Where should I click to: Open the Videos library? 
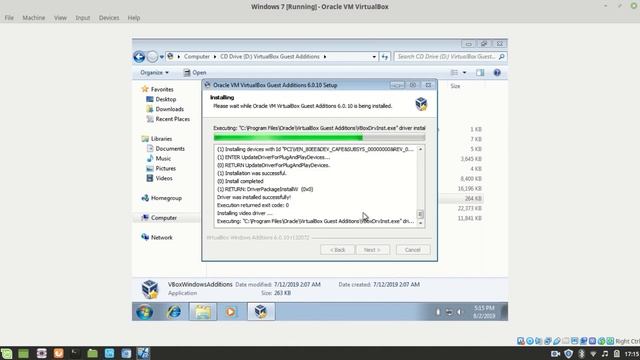tap(159, 178)
